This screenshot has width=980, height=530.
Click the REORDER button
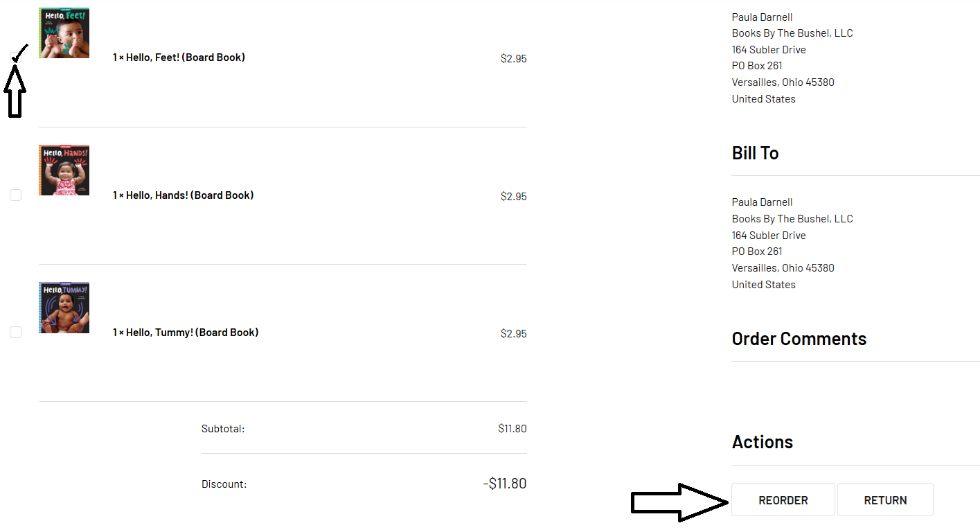pyautogui.click(x=783, y=500)
